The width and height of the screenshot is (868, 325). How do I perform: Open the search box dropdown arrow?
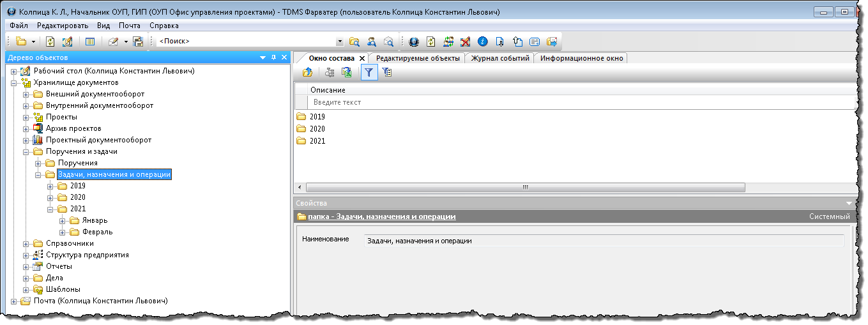click(x=340, y=42)
